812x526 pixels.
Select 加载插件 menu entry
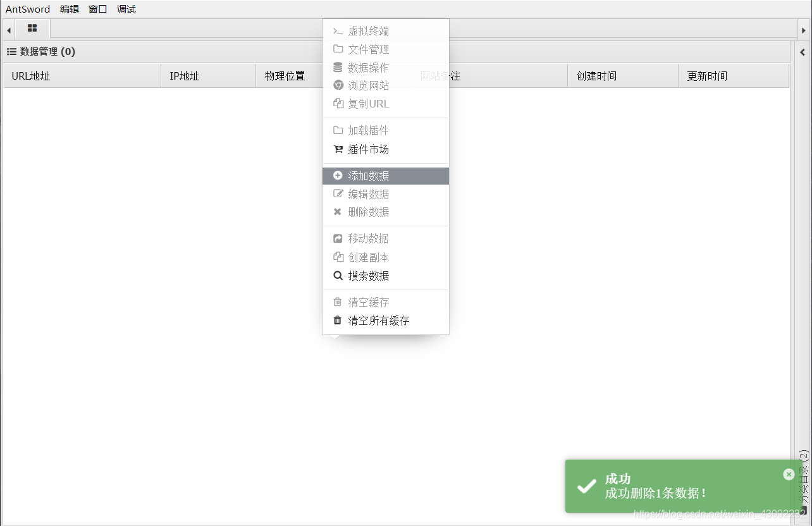point(386,130)
